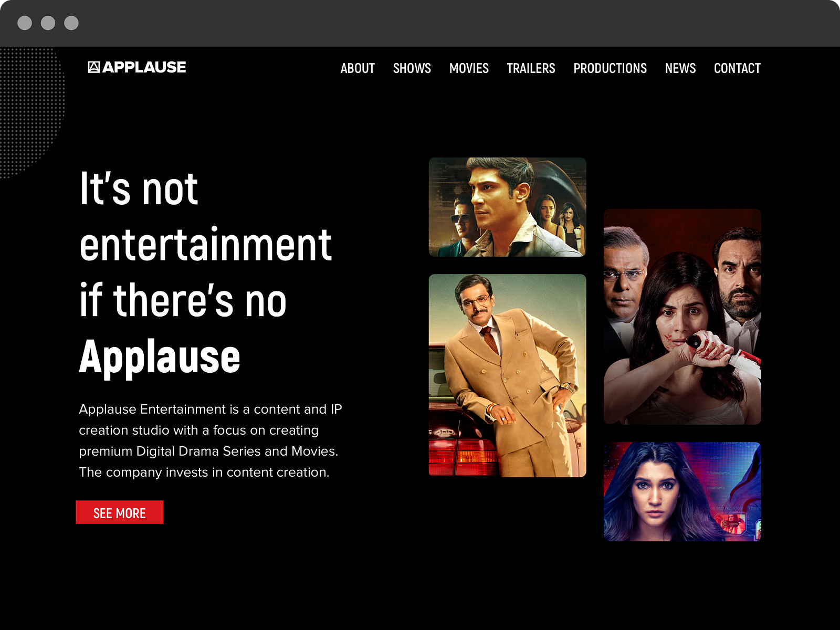Click the paragraph starting "Applause Entertainment is"

pos(211,440)
